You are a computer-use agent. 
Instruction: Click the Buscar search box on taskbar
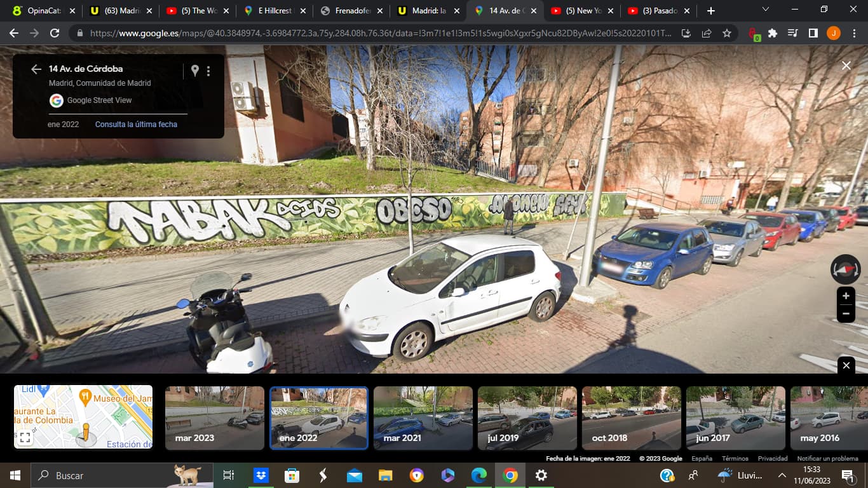(102, 475)
